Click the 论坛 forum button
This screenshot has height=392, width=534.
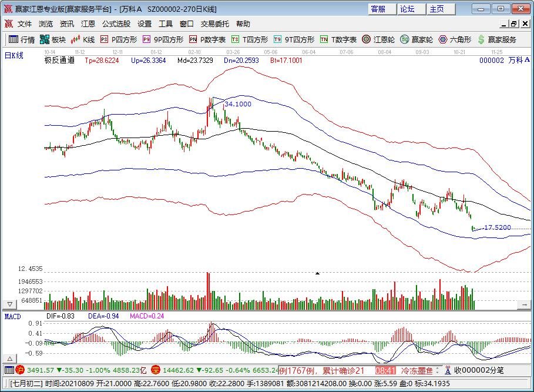[407, 9]
